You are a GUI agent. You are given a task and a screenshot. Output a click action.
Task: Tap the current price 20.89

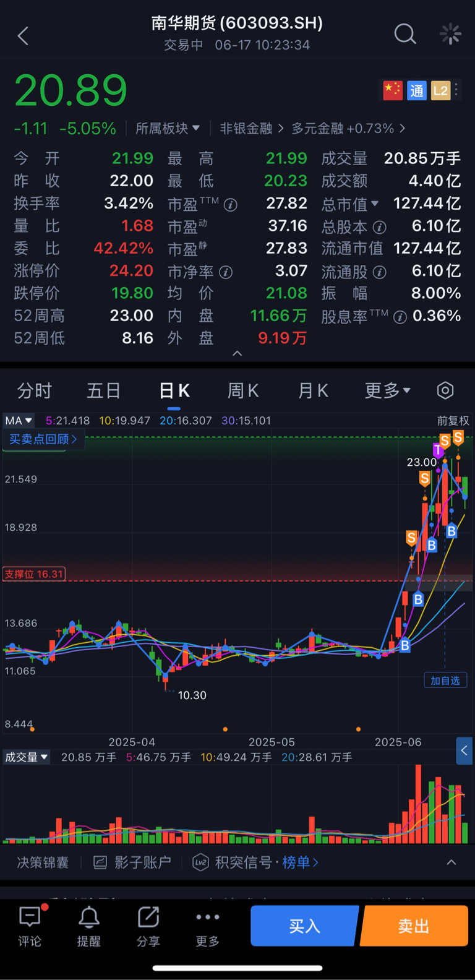[x=71, y=91]
